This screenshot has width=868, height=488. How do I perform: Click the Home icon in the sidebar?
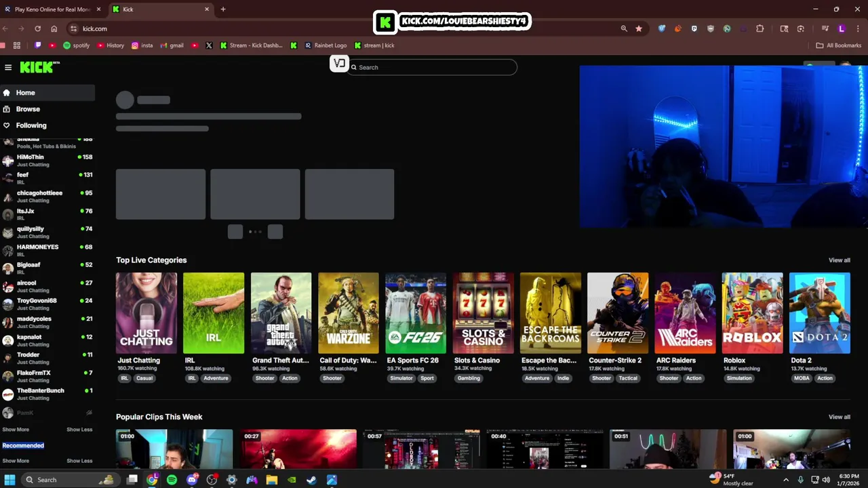click(x=7, y=93)
